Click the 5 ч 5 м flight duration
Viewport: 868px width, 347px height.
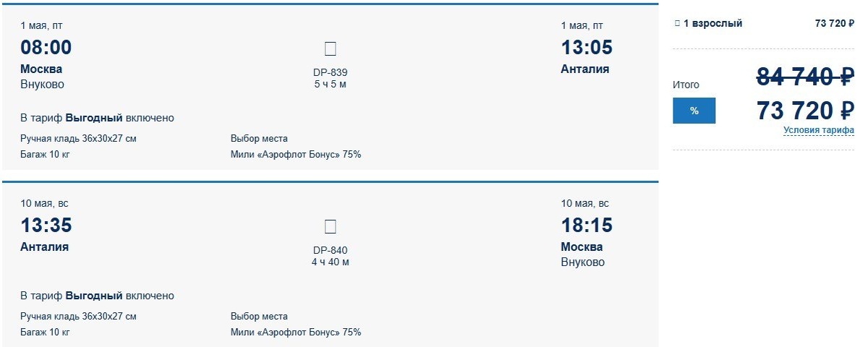331,84
